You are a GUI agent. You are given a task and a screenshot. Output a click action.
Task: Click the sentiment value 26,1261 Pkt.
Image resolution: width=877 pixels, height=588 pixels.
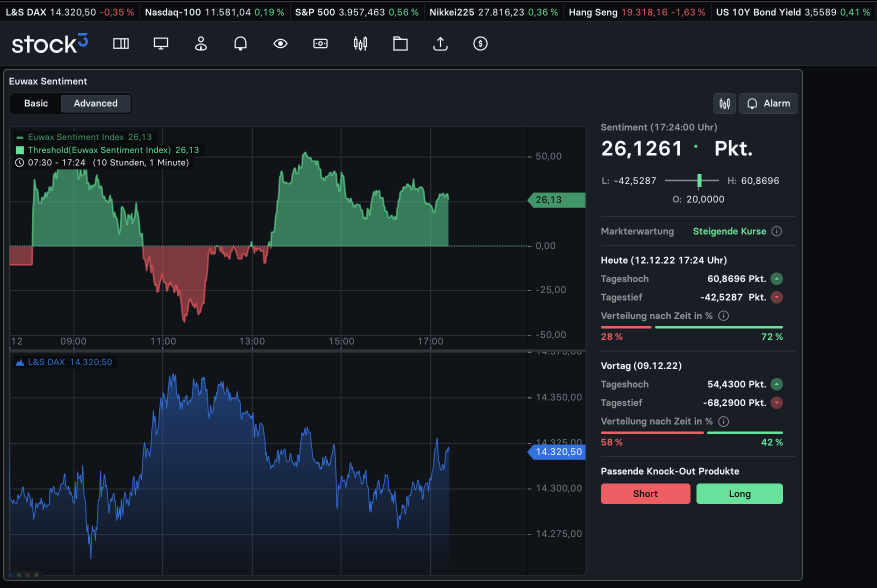click(x=676, y=148)
